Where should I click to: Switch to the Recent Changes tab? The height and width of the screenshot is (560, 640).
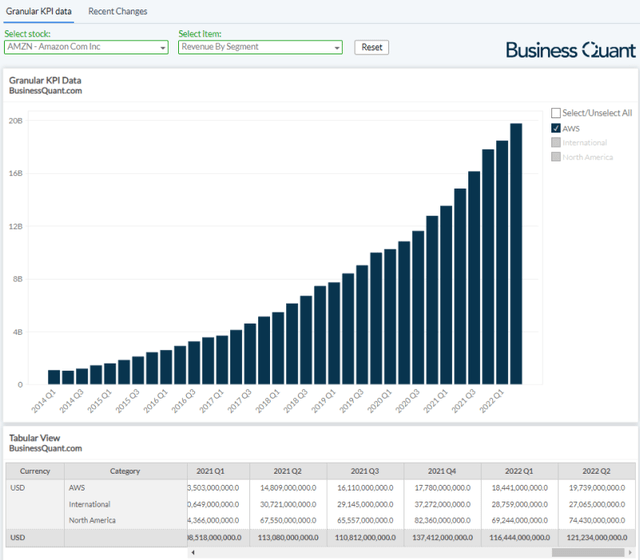pyautogui.click(x=117, y=11)
